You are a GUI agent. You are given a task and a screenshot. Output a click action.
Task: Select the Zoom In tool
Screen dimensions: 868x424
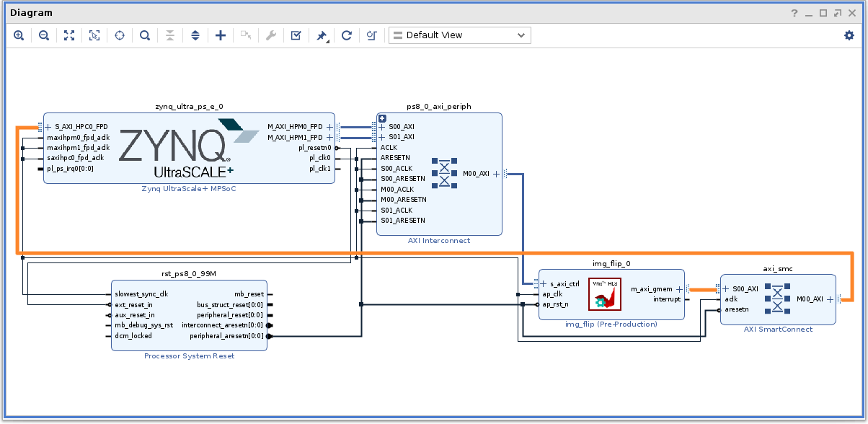[x=19, y=35]
